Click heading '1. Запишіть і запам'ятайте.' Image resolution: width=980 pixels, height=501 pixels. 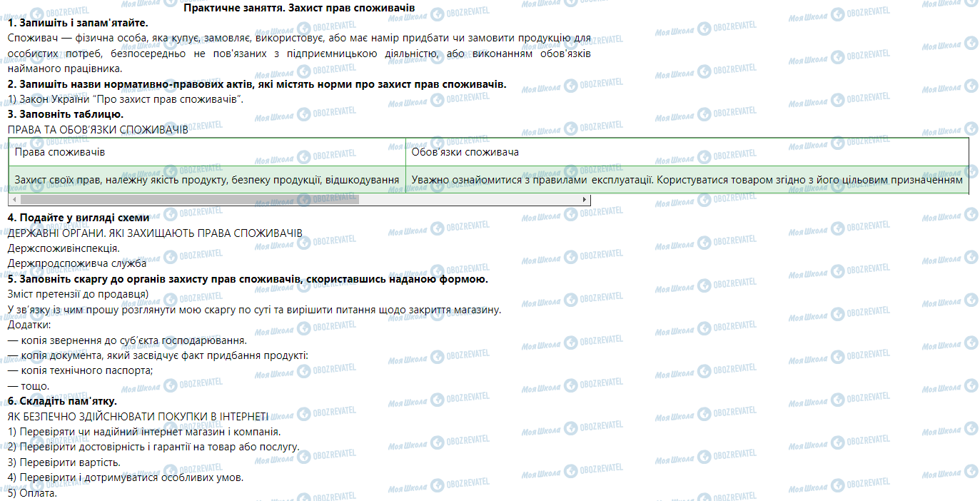coord(78,23)
